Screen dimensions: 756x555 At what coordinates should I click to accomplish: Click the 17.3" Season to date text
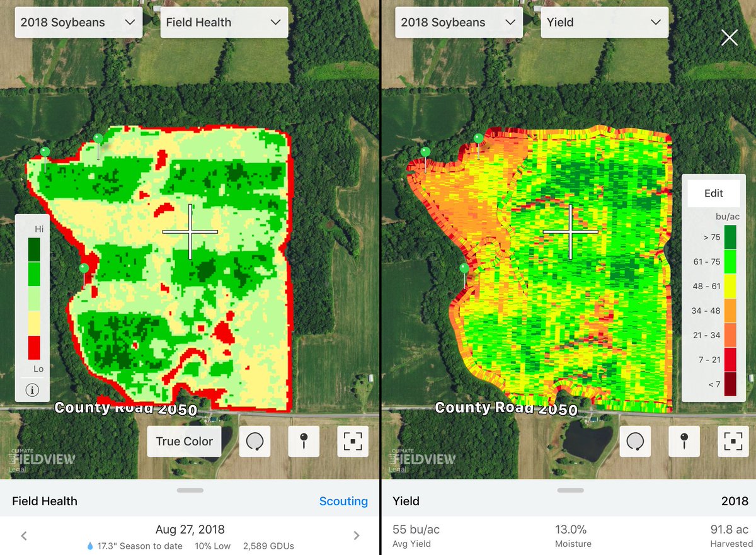[x=140, y=546]
